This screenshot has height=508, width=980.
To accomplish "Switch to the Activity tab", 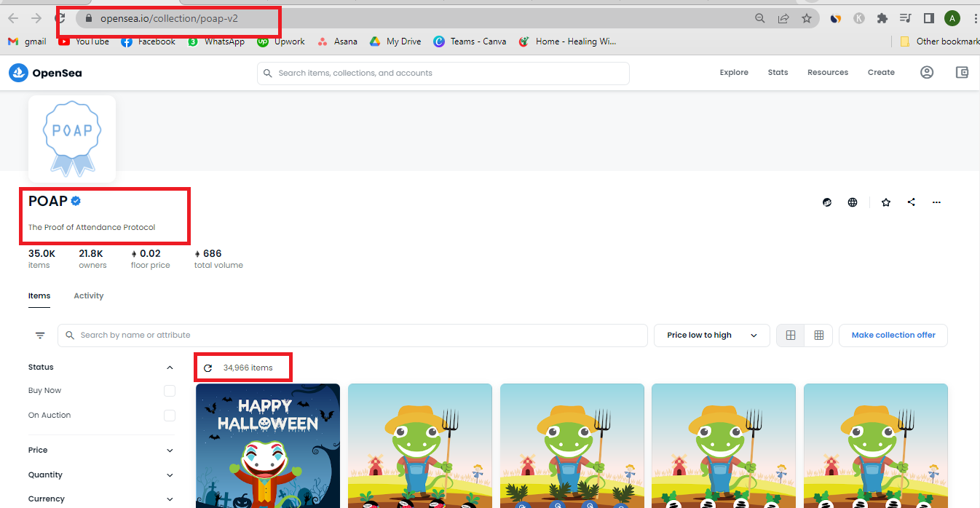I will click(89, 296).
